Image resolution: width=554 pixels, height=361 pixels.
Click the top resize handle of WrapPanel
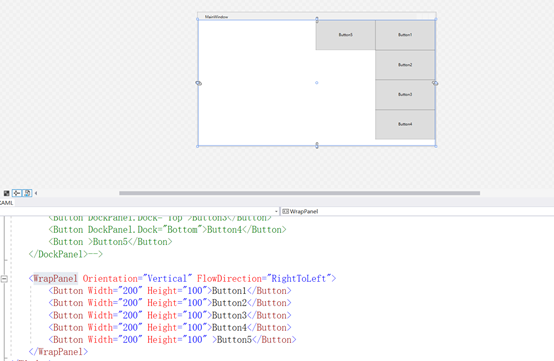click(317, 20)
